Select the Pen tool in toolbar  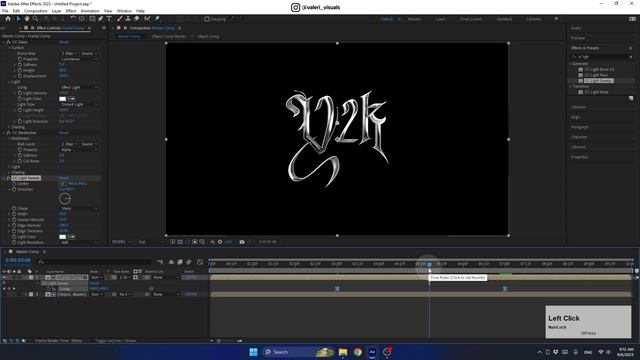click(x=100, y=19)
